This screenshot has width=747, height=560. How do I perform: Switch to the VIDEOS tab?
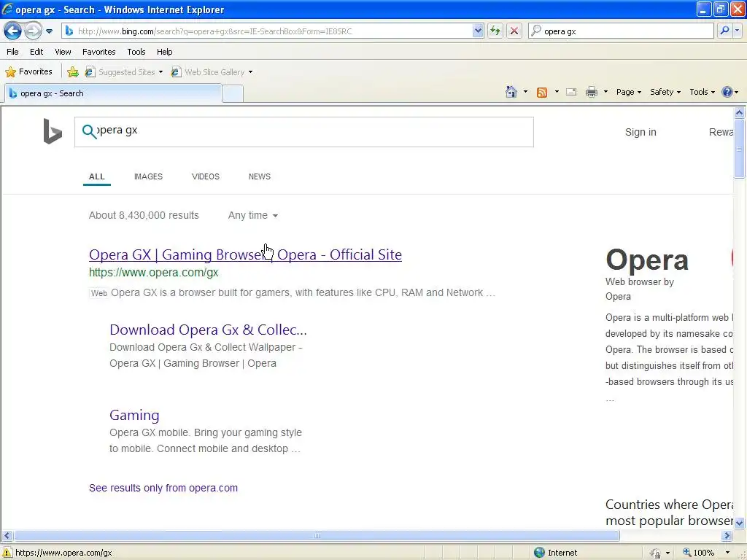click(205, 176)
